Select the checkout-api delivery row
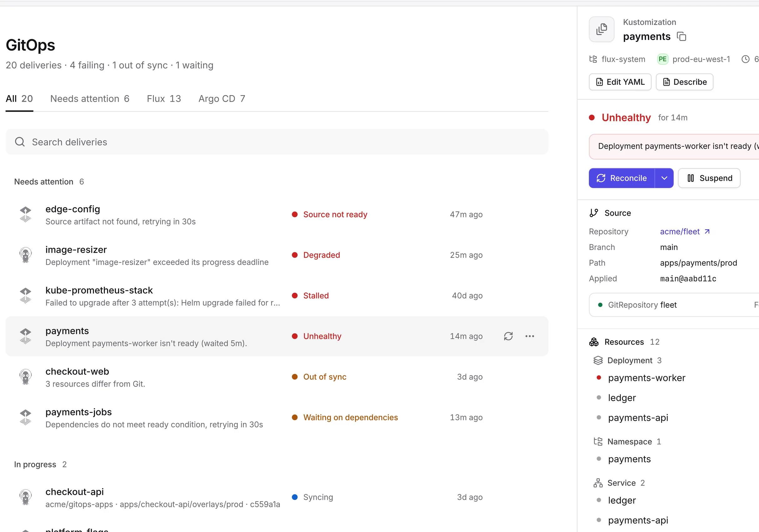The width and height of the screenshot is (759, 532). (x=277, y=498)
